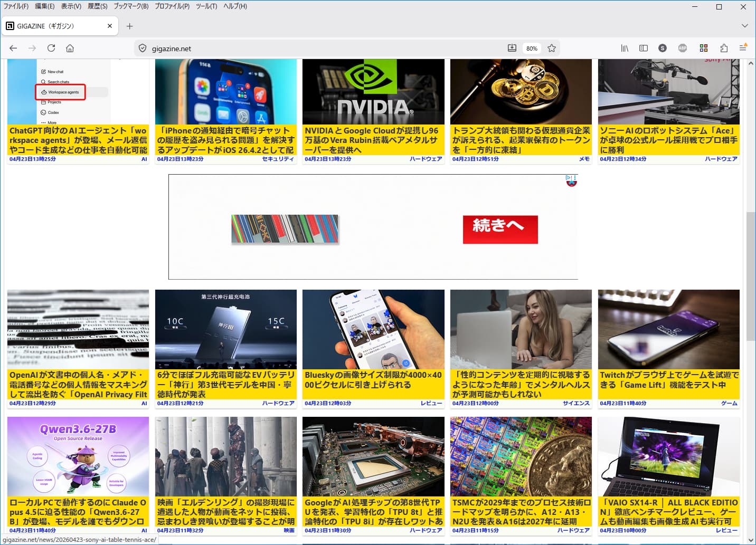Close the GIGAZINE tab
756x545 pixels.
(110, 26)
